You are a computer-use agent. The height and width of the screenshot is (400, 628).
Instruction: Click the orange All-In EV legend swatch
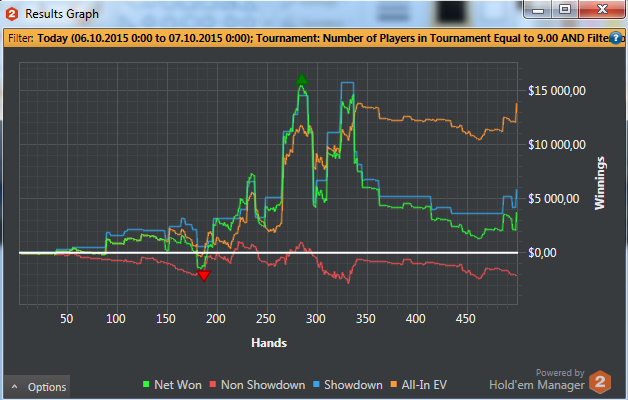coord(394,384)
